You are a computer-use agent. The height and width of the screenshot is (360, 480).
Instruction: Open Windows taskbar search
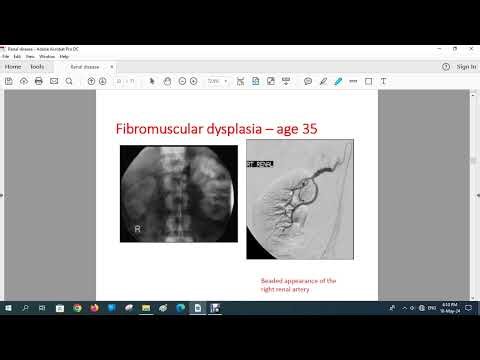[x=26, y=308]
